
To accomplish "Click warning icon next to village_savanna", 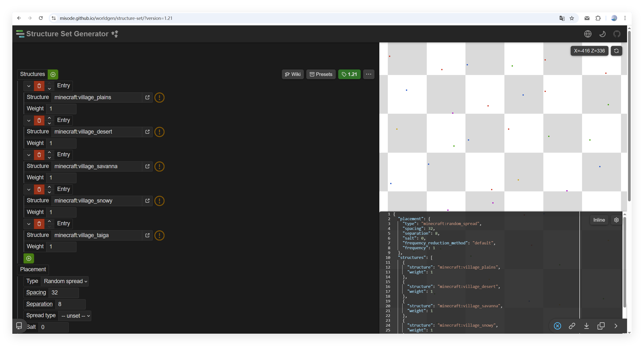I will pos(159,166).
